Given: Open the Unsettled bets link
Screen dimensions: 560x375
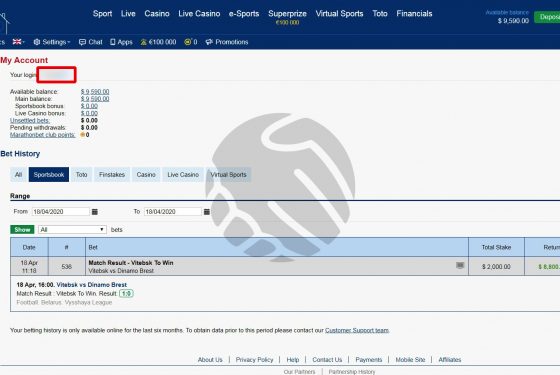Looking at the screenshot, I should click(x=30, y=120).
